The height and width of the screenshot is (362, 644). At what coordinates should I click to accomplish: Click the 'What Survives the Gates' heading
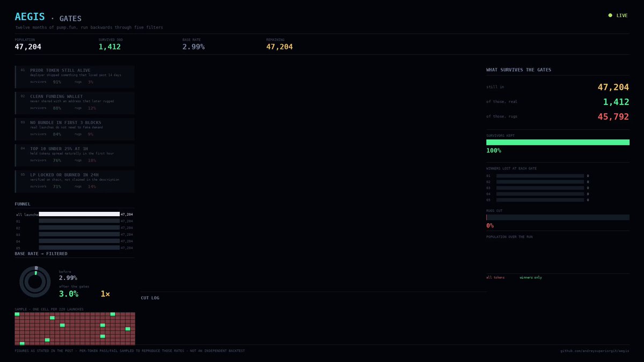tap(518, 70)
